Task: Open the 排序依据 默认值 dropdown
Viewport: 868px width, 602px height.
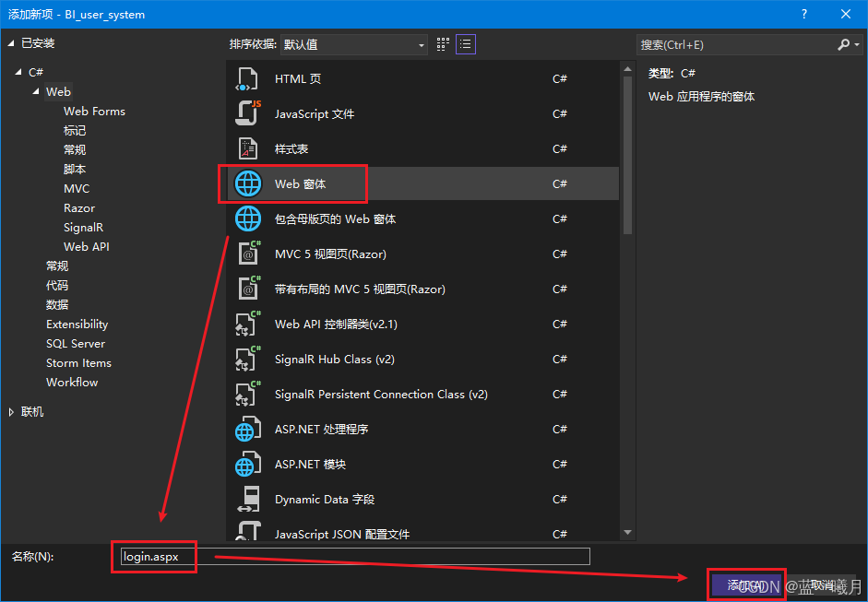Action: (354, 45)
